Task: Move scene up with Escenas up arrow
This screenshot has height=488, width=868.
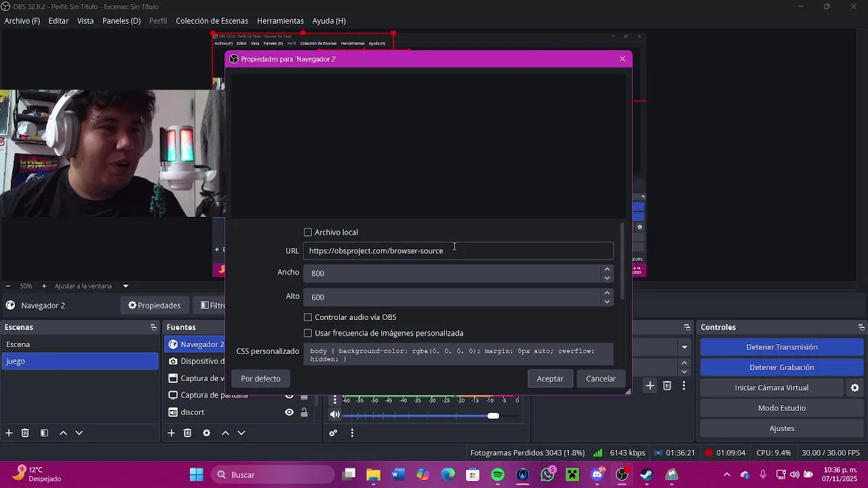Action: [63, 433]
